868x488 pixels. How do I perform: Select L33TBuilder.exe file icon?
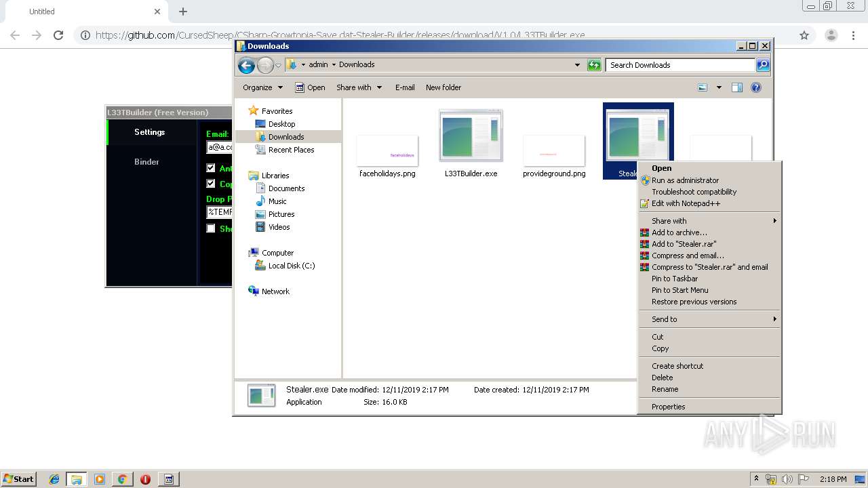471,136
